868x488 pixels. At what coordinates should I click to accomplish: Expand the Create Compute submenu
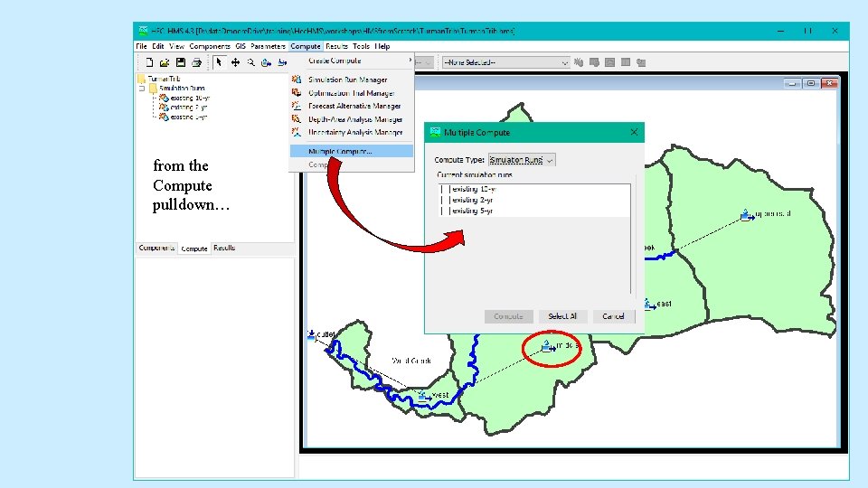pyautogui.click(x=352, y=61)
